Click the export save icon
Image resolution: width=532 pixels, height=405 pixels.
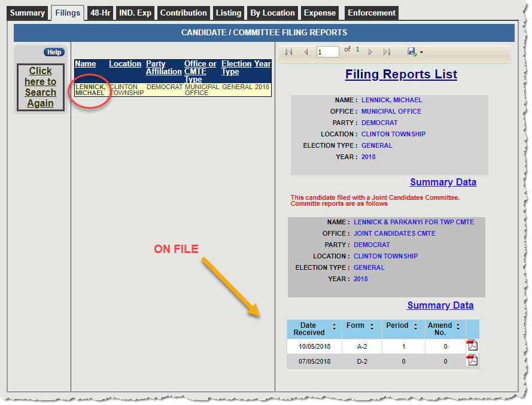(x=412, y=51)
